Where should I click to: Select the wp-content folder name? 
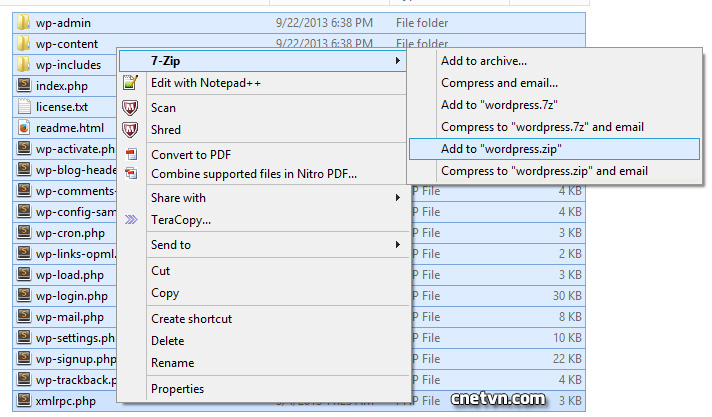click(x=67, y=44)
